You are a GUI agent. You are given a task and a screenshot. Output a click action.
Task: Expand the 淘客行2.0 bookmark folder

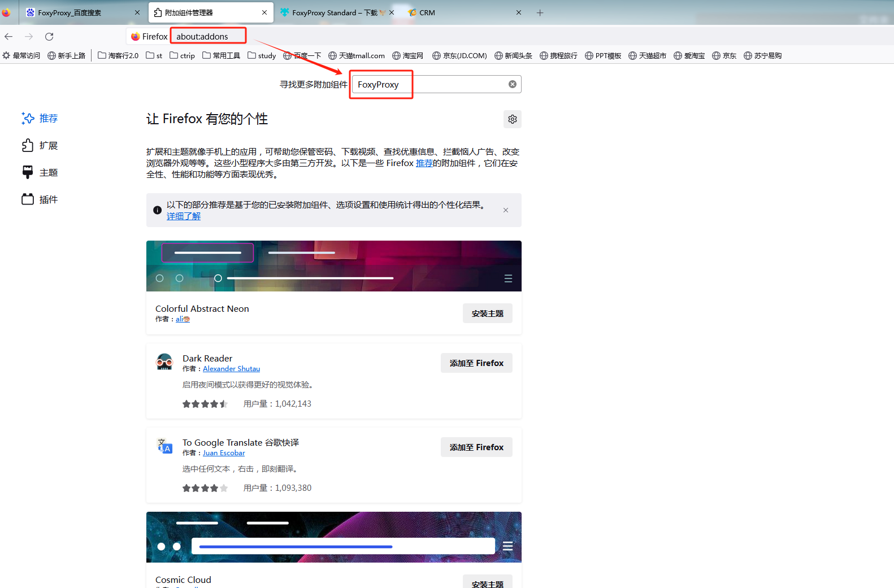point(118,55)
